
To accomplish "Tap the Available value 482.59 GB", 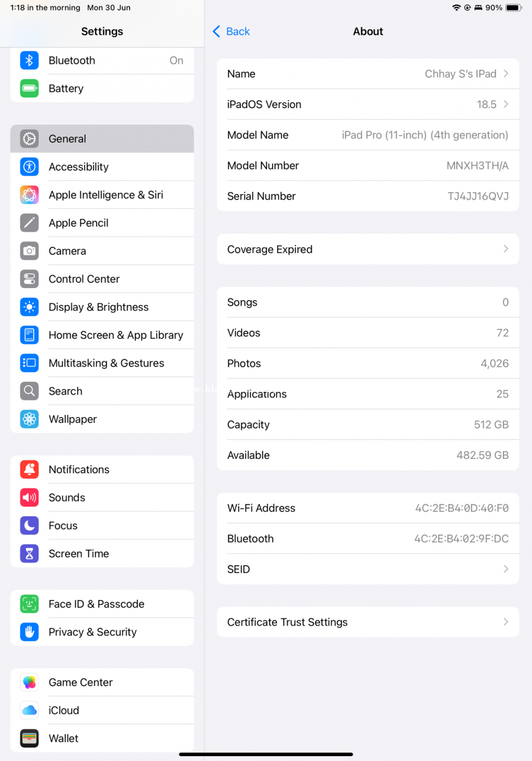I will click(x=483, y=455).
